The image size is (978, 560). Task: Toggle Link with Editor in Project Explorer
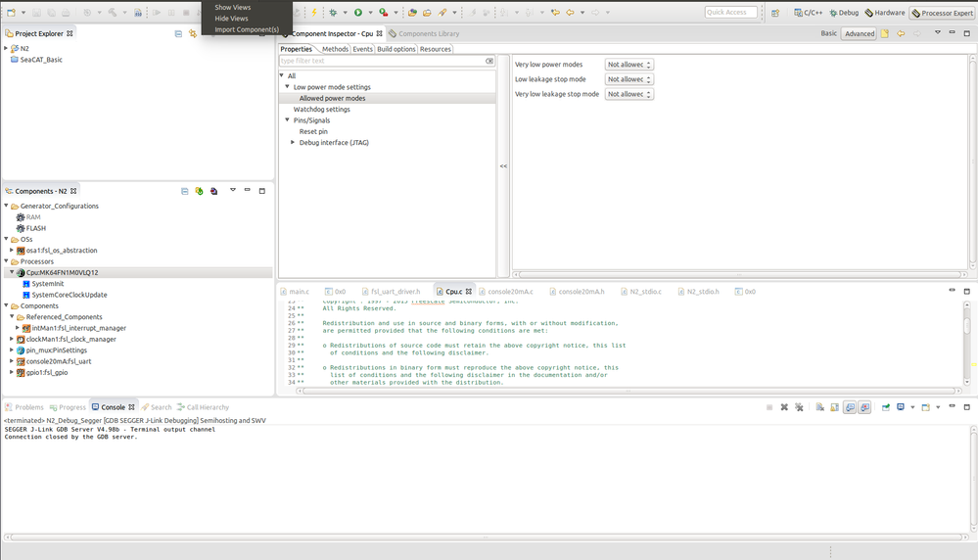(x=193, y=33)
